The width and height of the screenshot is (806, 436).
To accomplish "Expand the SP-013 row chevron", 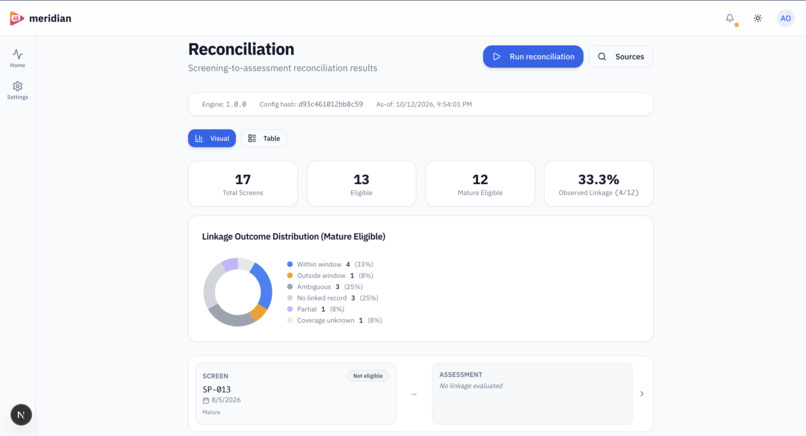I will tap(642, 394).
